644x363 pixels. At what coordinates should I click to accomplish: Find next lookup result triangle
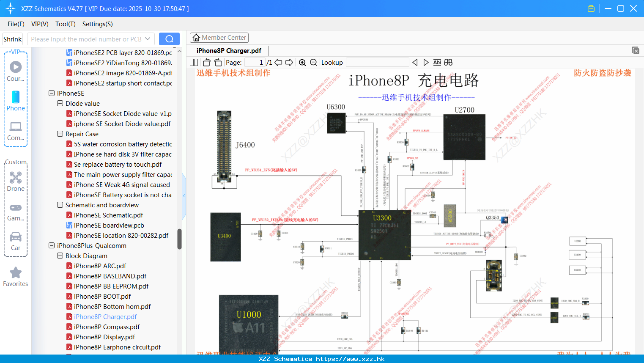point(426,62)
